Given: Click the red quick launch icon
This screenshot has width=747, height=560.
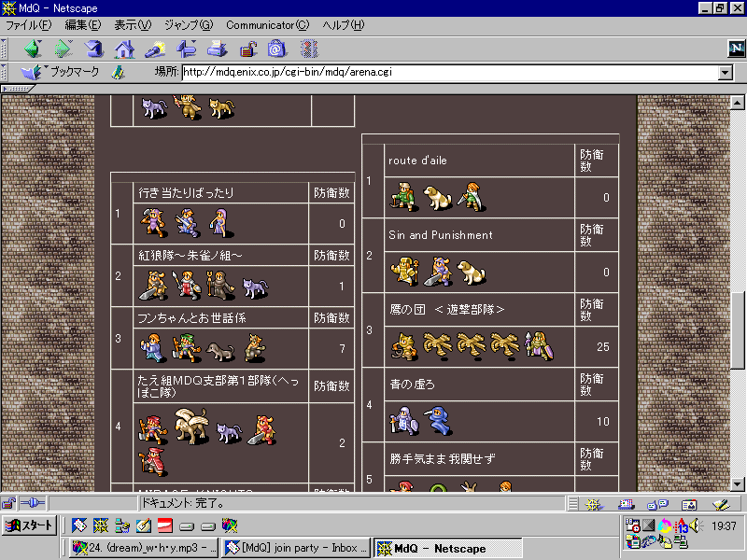Looking at the screenshot, I should point(165,525).
